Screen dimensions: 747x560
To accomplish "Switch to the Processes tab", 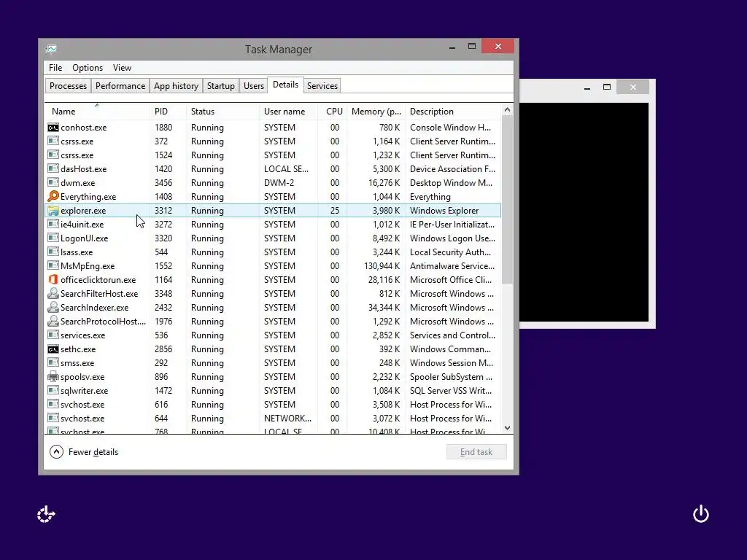I will (68, 86).
